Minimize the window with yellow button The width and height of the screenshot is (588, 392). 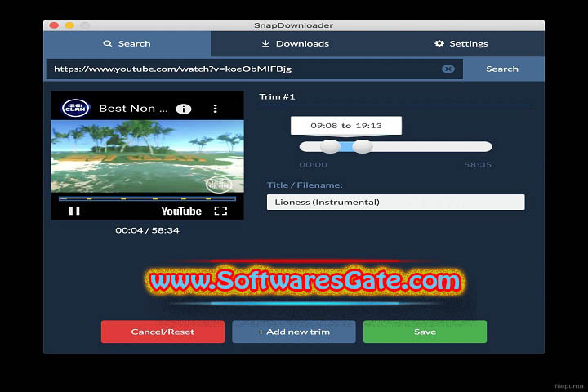tap(69, 25)
